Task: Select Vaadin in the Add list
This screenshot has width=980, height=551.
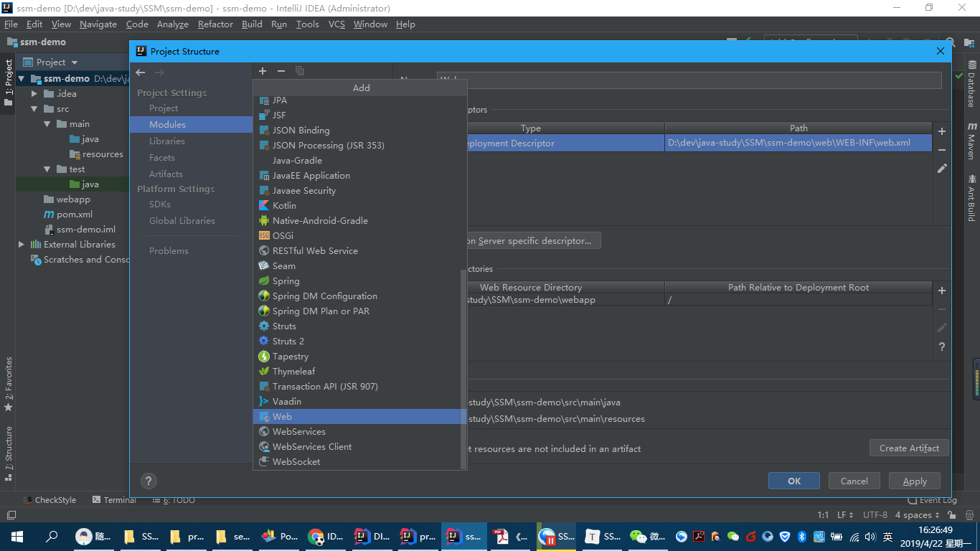Action: [x=359, y=401]
